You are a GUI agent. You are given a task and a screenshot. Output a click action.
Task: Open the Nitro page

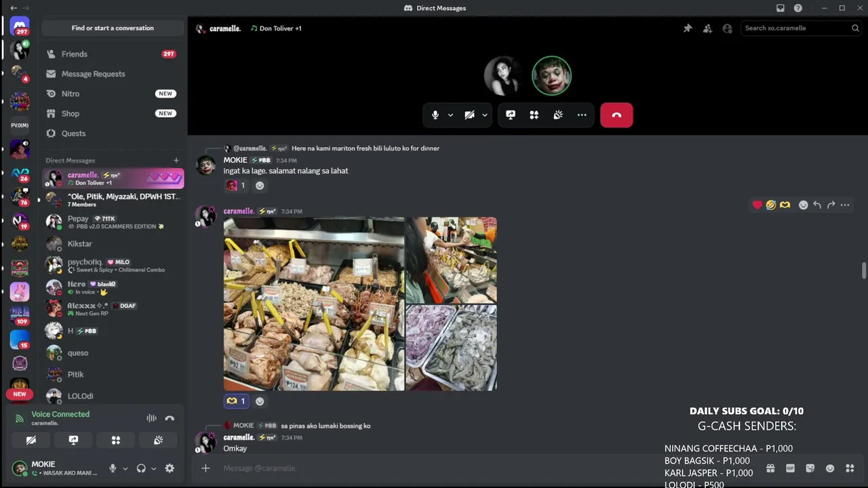tap(113, 94)
